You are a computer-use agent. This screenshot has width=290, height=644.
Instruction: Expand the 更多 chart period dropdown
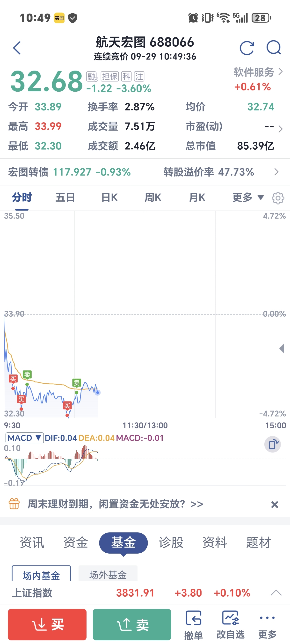pos(248,198)
